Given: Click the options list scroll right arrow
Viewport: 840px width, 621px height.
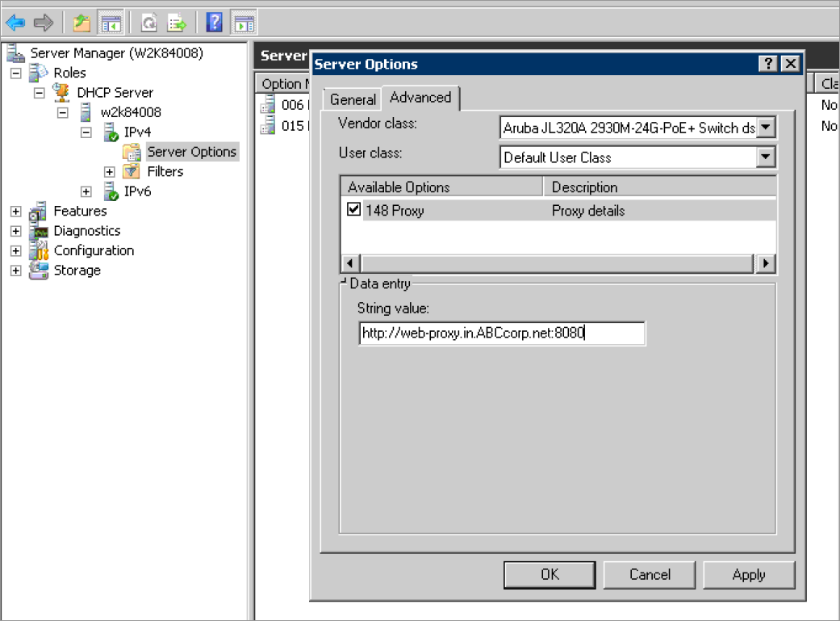Looking at the screenshot, I should [x=766, y=263].
